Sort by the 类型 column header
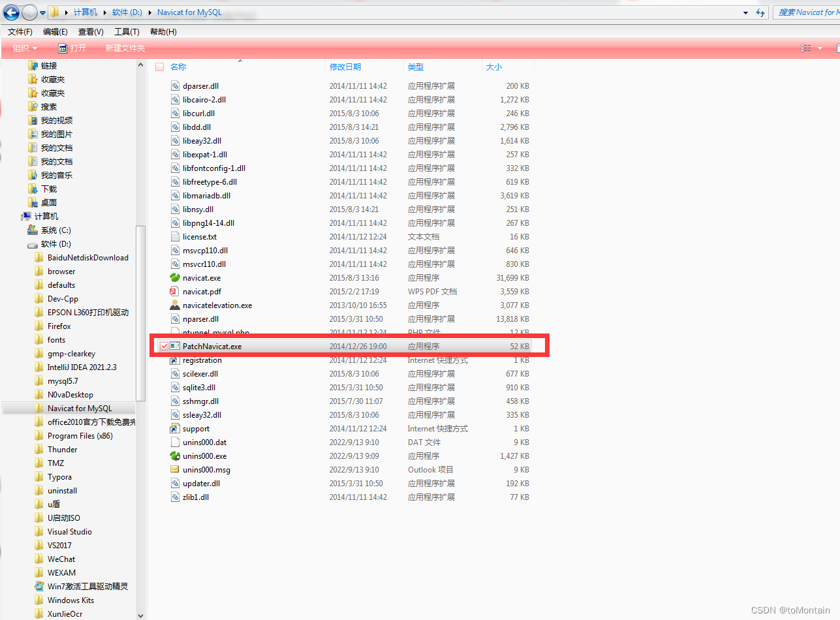Screen dimensions: 840x620 click(416, 67)
